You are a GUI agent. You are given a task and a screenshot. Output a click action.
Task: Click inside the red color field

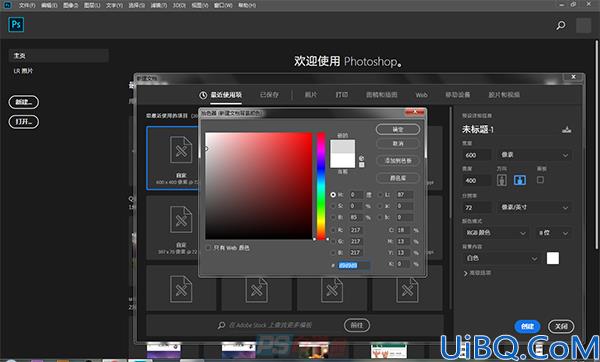[x=259, y=186]
